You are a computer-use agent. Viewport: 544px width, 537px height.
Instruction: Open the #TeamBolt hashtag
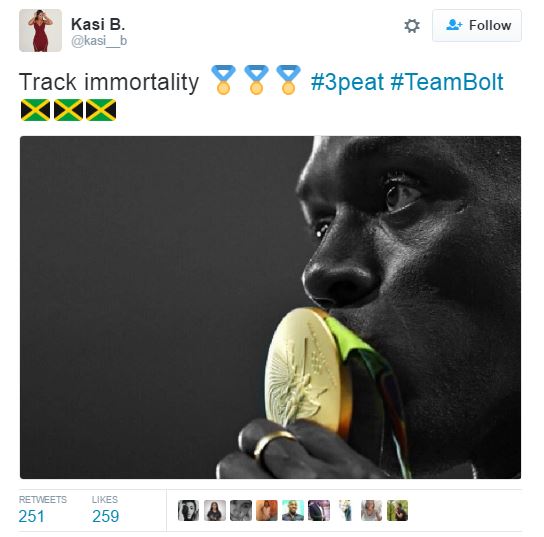click(447, 82)
